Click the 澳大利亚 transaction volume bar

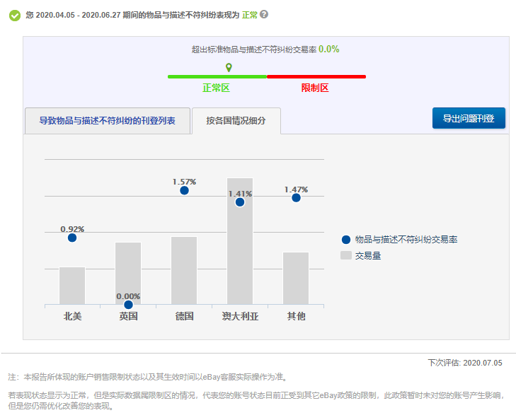240,255
